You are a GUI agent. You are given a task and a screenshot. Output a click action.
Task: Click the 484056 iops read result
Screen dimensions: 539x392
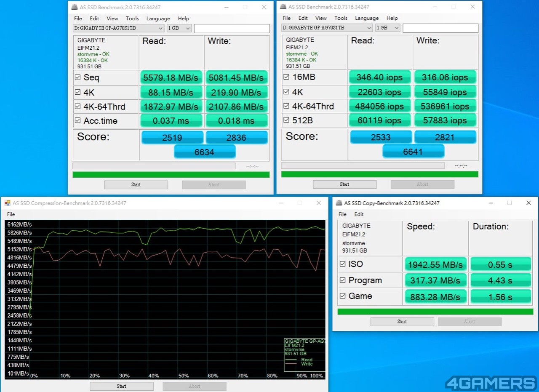coord(380,106)
